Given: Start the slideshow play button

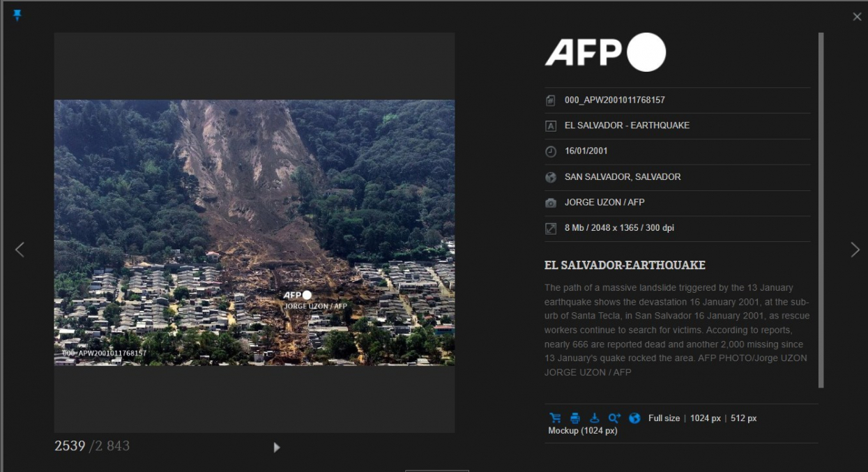Looking at the screenshot, I should 277,448.
